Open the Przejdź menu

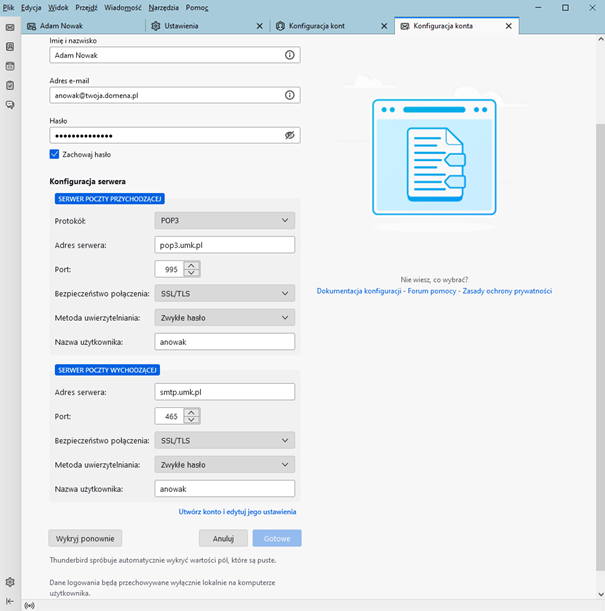pos(86,7)
